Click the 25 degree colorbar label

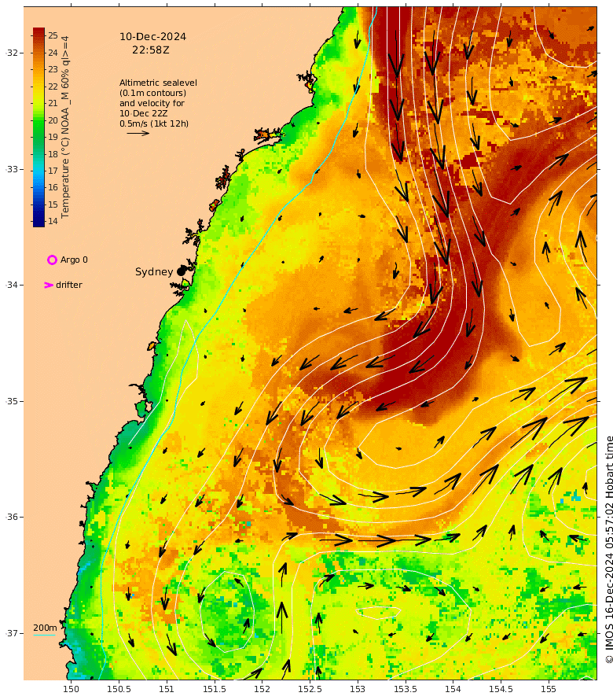[x=53, y=35]
